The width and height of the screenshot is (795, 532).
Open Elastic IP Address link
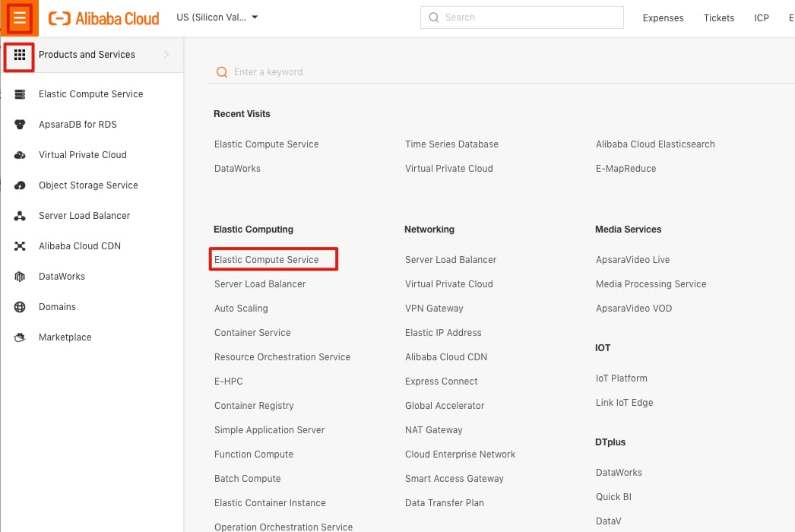[443, 333]
